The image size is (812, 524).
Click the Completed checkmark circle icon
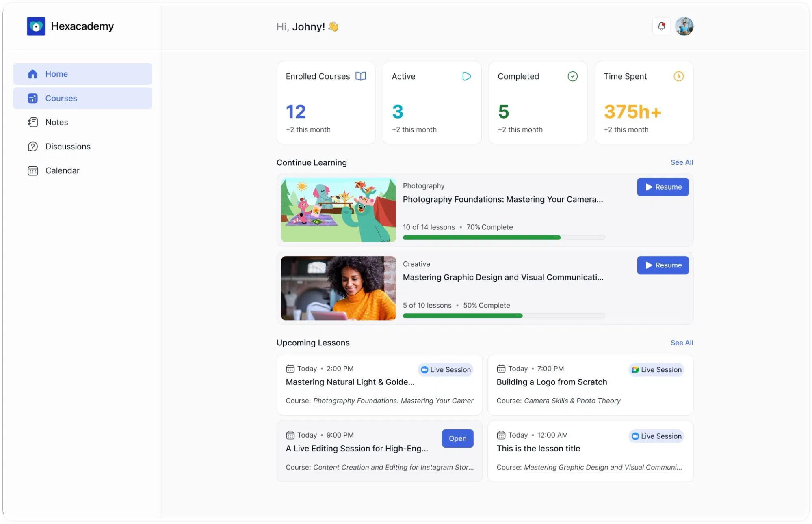pyautogui.click(x=572, y=76)
